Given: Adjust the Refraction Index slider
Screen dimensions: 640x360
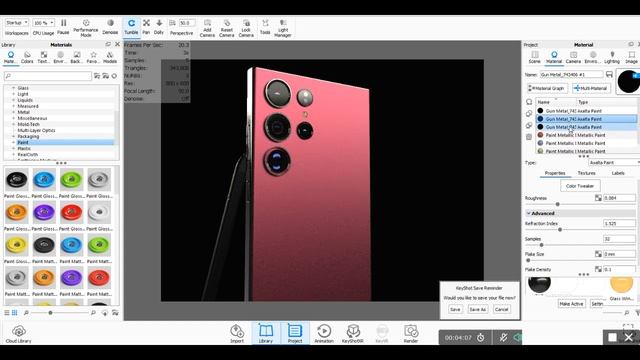Looking at the screenshot, I should click(x=560, y=229).
